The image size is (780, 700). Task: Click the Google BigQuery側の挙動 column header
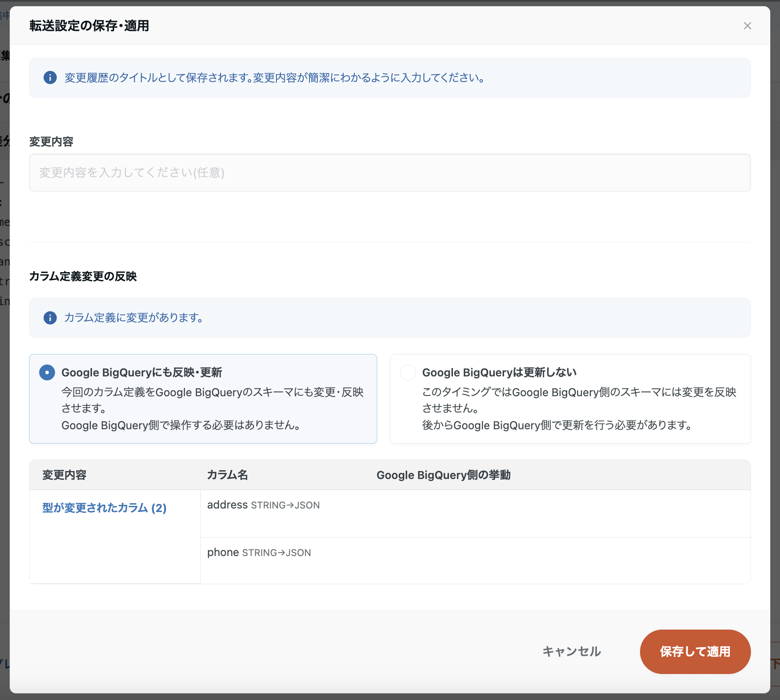pyautogui.click(x=444, y=475)
